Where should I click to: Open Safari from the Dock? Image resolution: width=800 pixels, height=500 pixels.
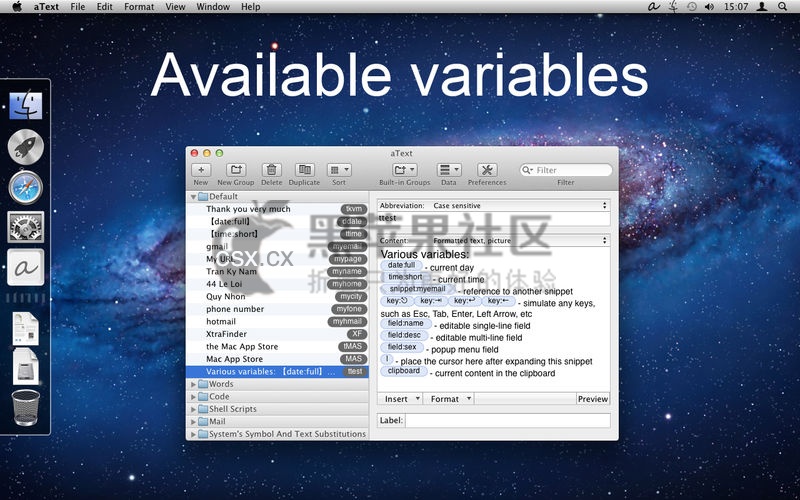point(26,187)
